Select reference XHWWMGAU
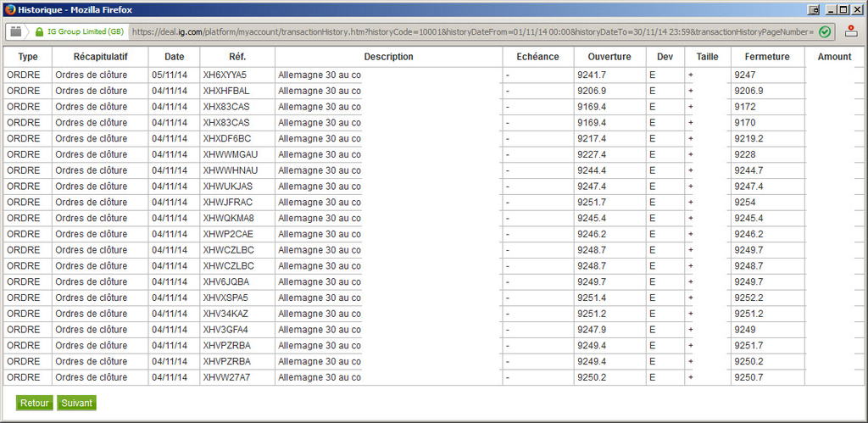This screenshot has height=423, width=868. 231,154
